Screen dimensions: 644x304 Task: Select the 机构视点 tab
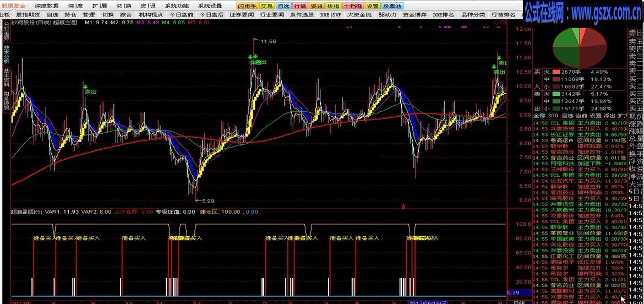[151, 15]
